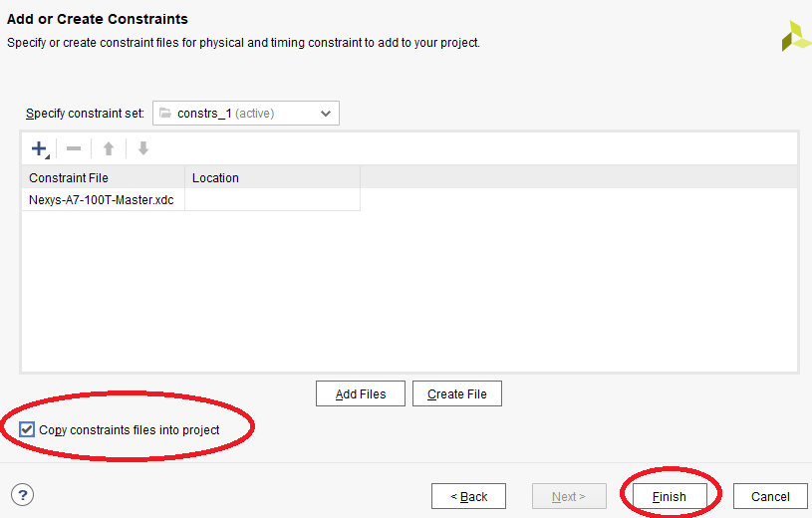Click the Specify constraint set label
Screen dimensions: 812x518
point(85,114)
